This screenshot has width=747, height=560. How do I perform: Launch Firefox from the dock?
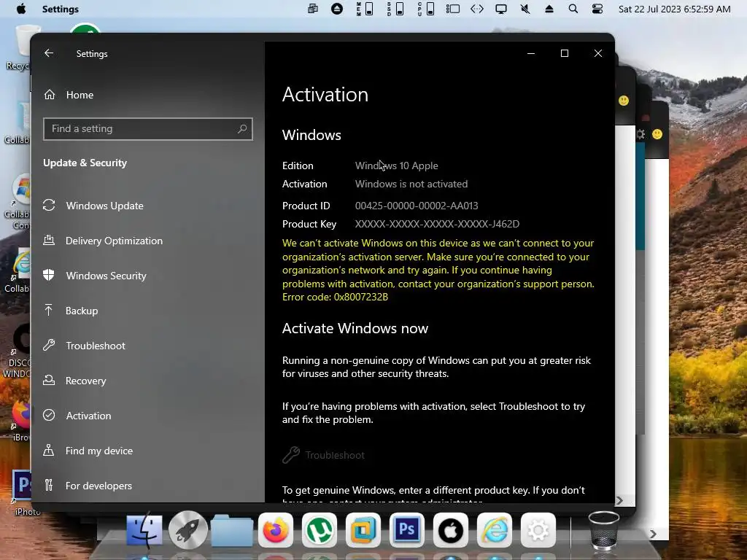tap(275, 530)
